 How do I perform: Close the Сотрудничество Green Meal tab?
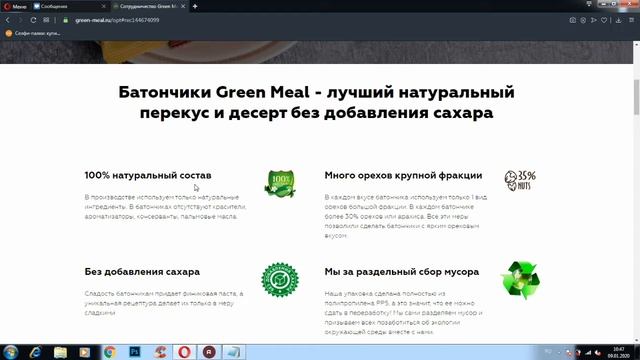(x=183, y=7)
